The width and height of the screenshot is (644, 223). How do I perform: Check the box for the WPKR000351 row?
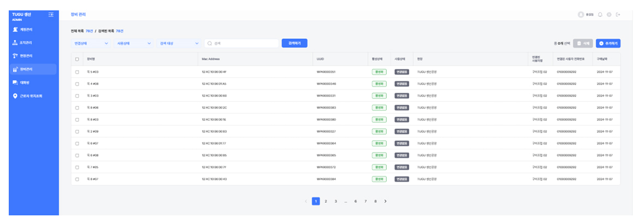[77, 71]
